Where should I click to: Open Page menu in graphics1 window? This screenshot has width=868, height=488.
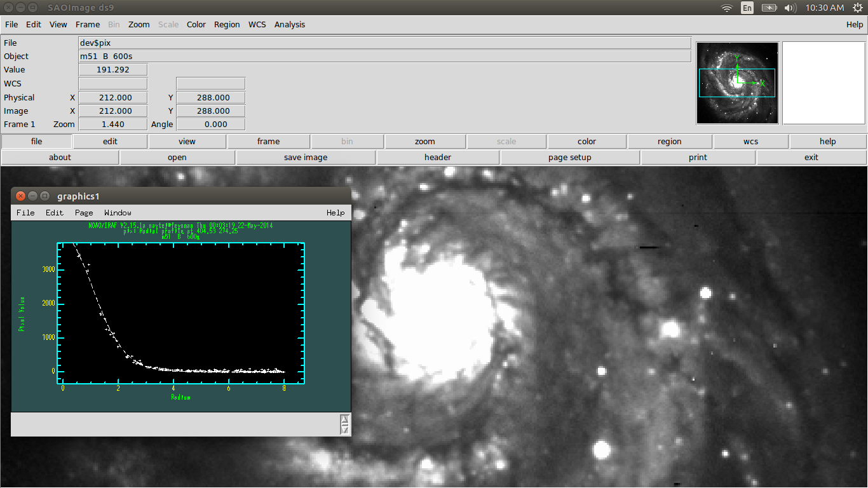click(x=84, y=213)
